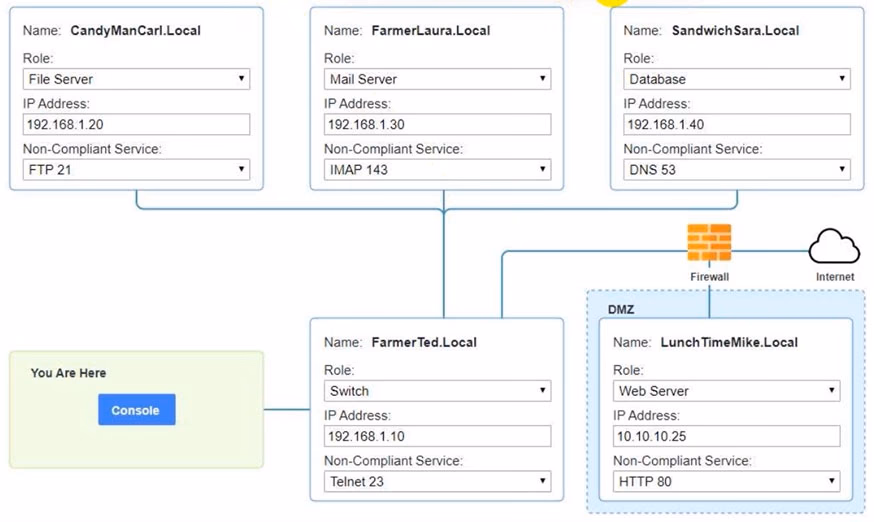Open the Console button
This screenshot has height=522, width=874.
click(x=137, y=410)
